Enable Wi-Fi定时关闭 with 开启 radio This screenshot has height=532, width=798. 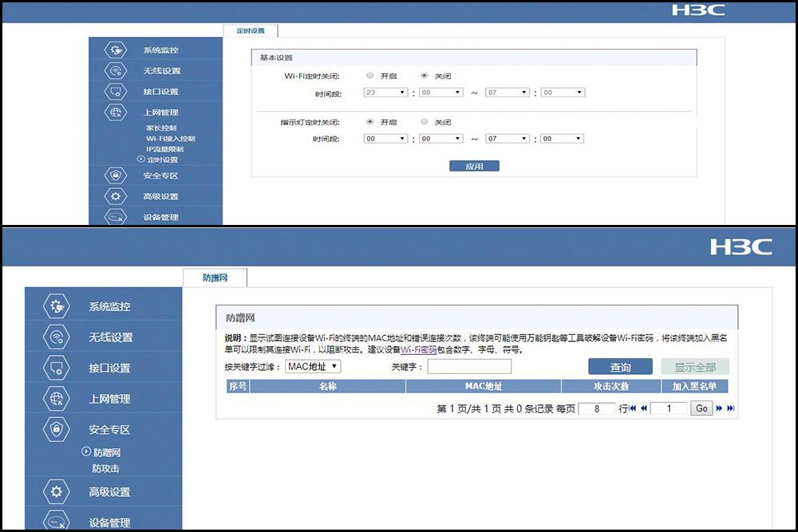coord(370,75)
